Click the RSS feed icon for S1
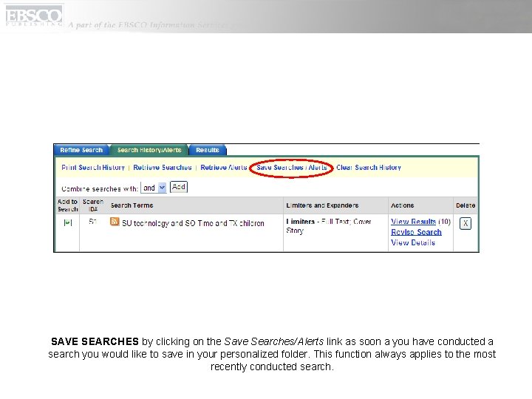The height and width of the screenshot is (399, 532). [x=115, y=222]
